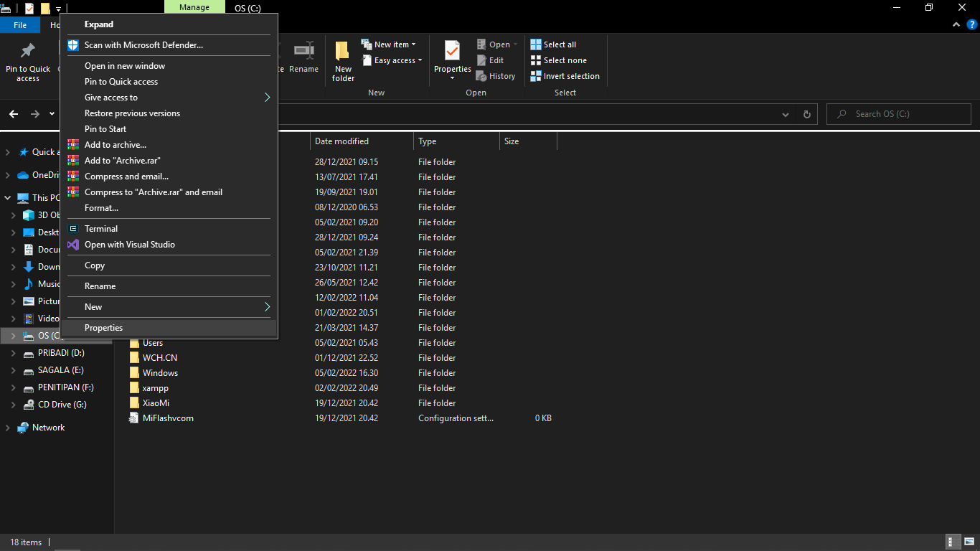Open Properties from the context menu
980x551 pixels.
[x=169, y=328]
